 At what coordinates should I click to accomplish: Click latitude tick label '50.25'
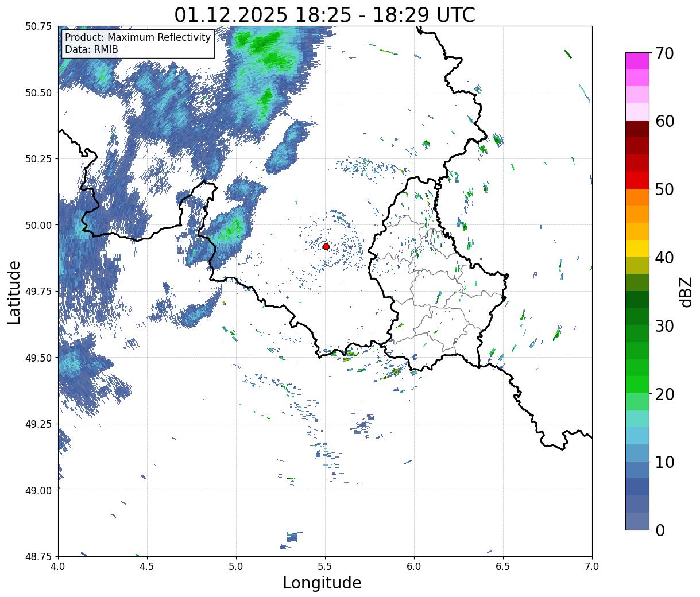pyautogui.click(x=38, y=159)
